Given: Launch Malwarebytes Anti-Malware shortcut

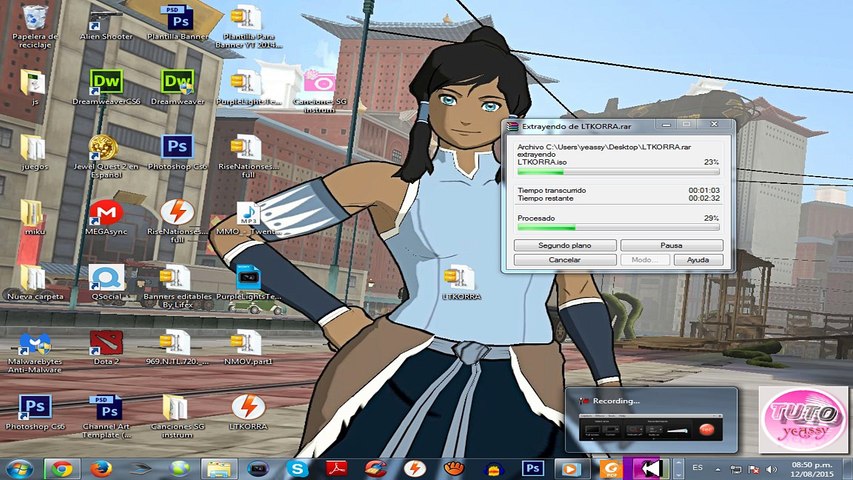Looking at the screenshot, I should (35, 352).
